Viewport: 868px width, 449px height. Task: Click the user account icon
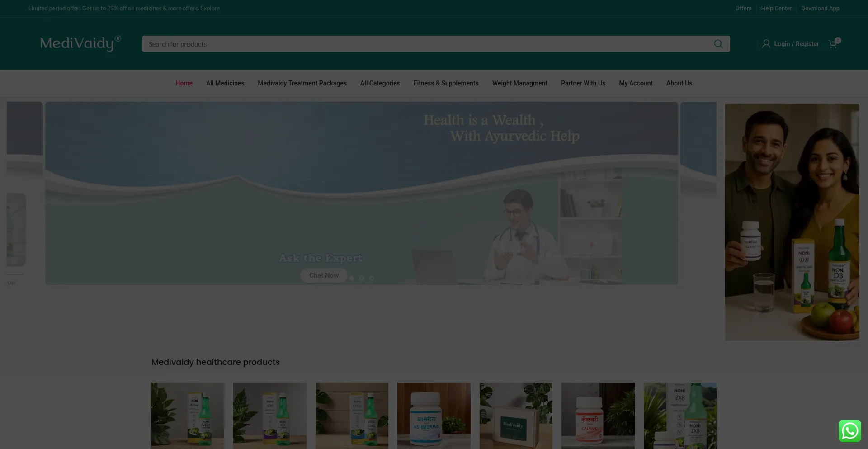point(766,44)
